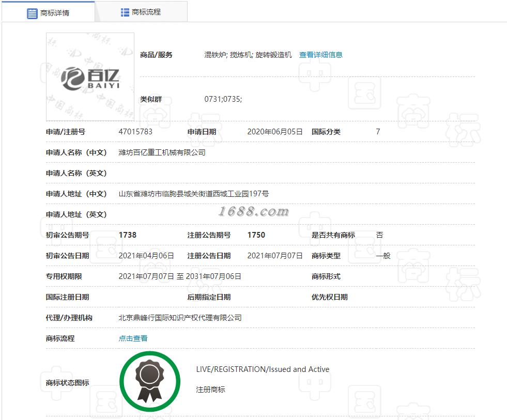Click the 优先权日期 label
The width and height of the screenshot is (507, 420).
(x=330, y=297)
